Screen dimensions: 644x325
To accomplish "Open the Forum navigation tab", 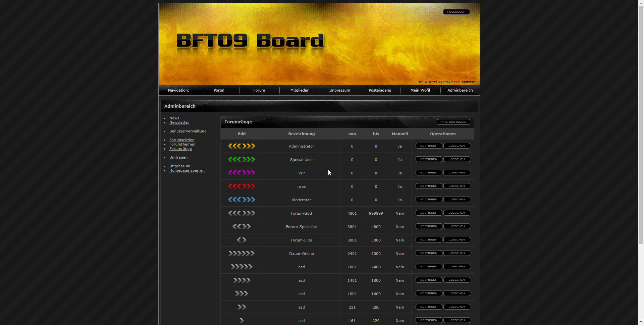I will tap(259, 90).
